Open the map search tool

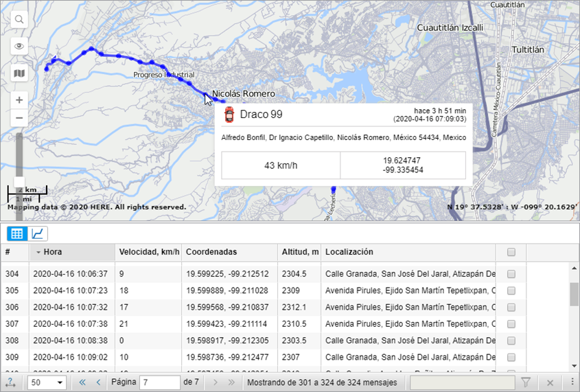click(19, 19)
